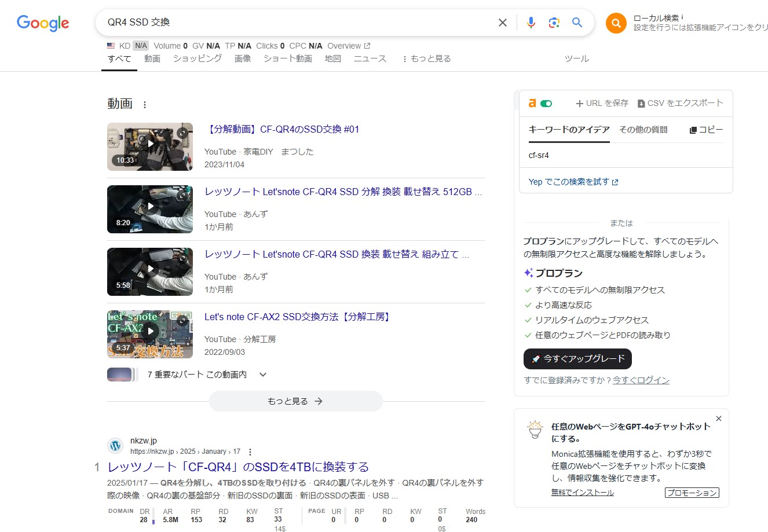The height and width of the screenshot is (532, 768).
Task: Play the 5:58 video thumbnail
Action: tap(150, 271)
